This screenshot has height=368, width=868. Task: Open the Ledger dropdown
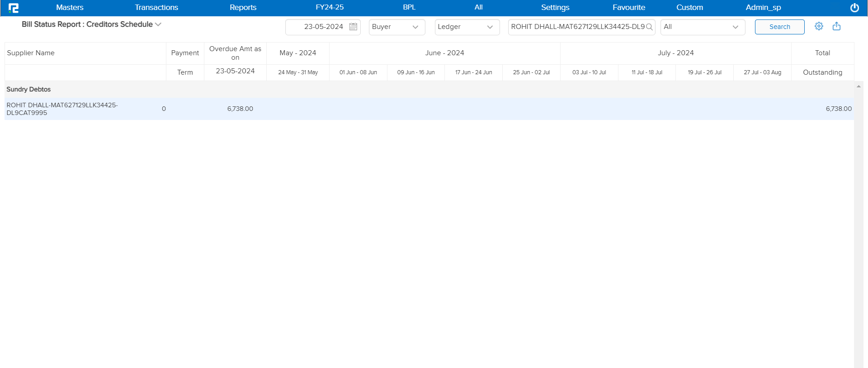click(467, 27)
